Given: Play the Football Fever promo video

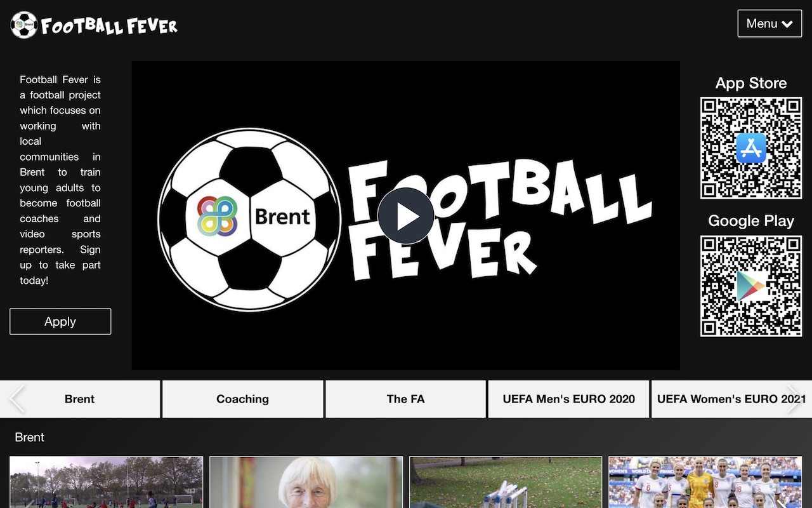Looking at the screenshot, I should [406, 216].
